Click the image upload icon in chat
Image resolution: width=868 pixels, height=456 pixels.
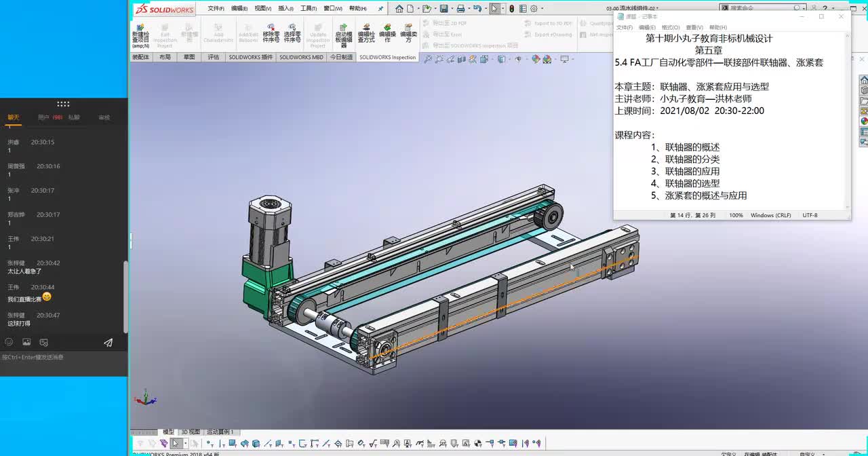[26, 343]
